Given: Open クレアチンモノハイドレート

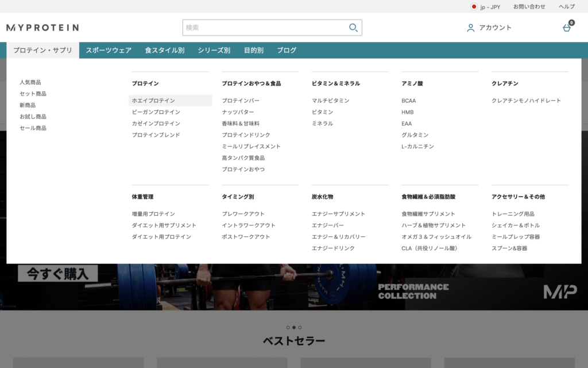Looking at the screenshot, I should point(527,101).
